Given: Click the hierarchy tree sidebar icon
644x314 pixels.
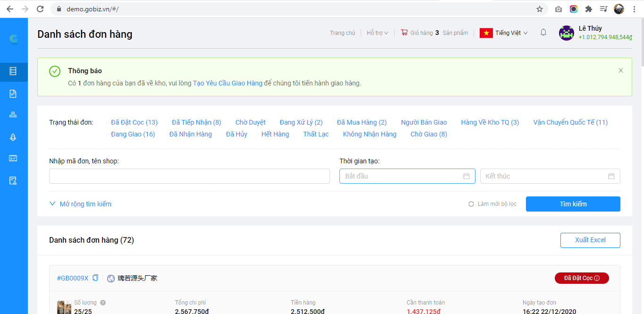Looking at the screenshot, I should tap(13, 115).
